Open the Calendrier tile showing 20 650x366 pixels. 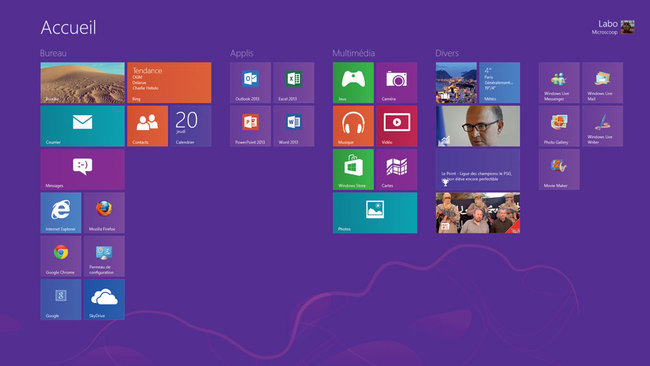tap(191, 126)
